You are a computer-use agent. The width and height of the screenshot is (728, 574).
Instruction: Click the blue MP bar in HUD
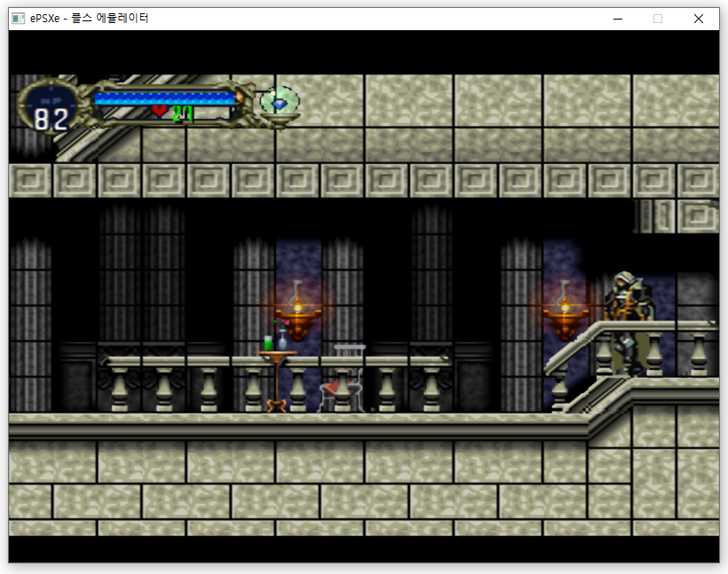pyautogui.click(x=166, y=98)
